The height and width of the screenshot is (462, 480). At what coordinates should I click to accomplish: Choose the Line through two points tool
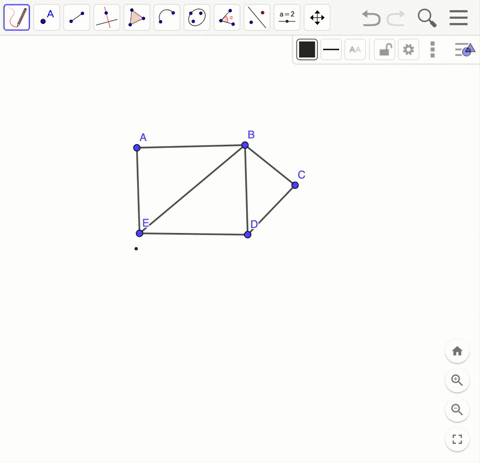[x=77, y=17]
